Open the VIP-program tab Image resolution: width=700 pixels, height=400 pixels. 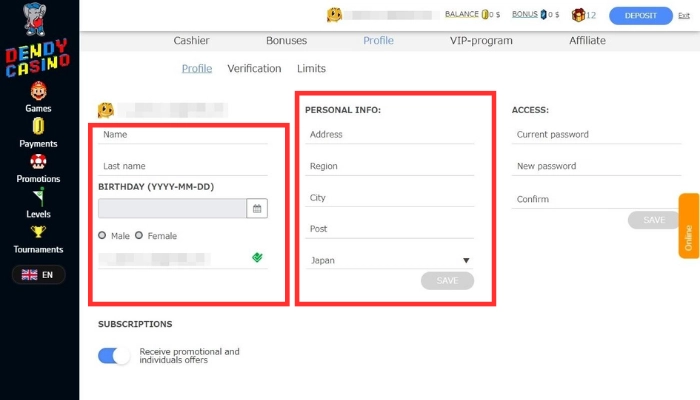481,41
